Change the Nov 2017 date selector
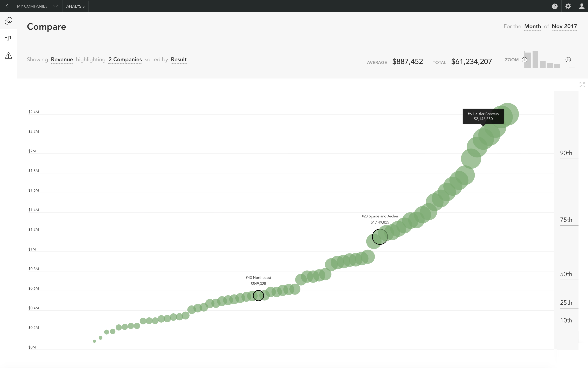Viewport: 588px width, 368px height. tap(564, 26)
